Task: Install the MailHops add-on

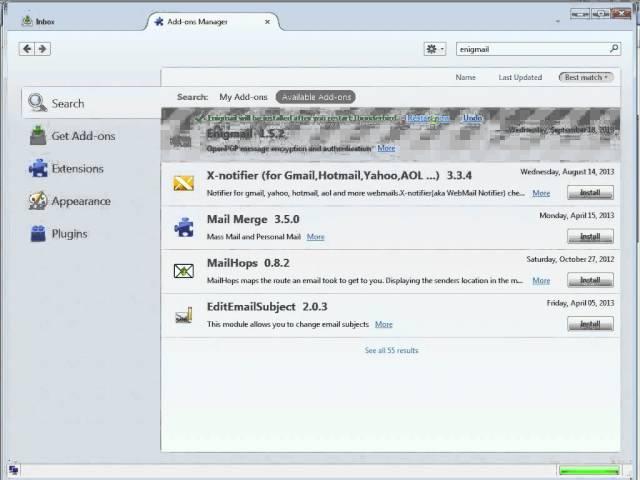Action: click(590, 280)
